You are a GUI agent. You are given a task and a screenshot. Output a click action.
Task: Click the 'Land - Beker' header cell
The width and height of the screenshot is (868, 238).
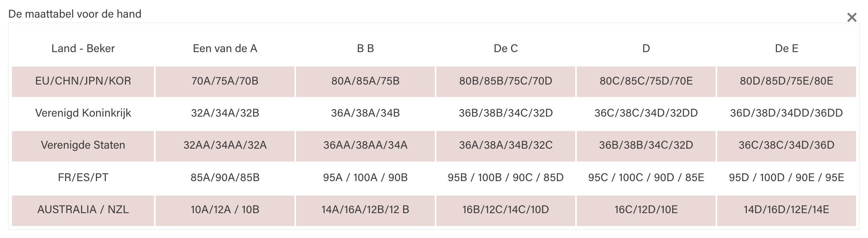(83, 48)
